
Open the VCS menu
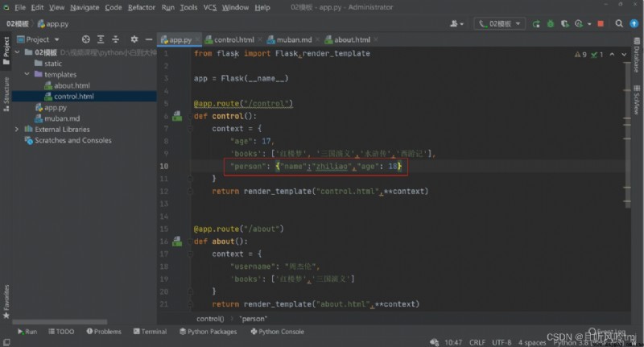coord(210,7)
